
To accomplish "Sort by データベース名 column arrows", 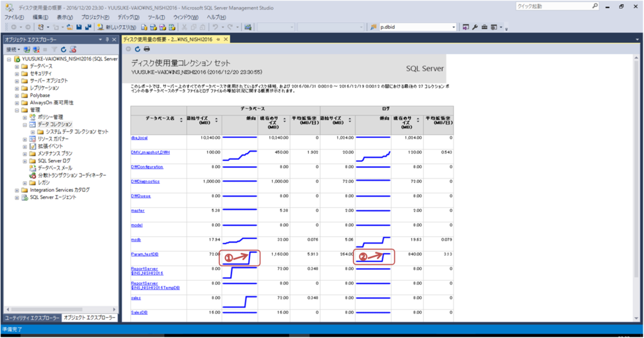I will pos(181,120).
